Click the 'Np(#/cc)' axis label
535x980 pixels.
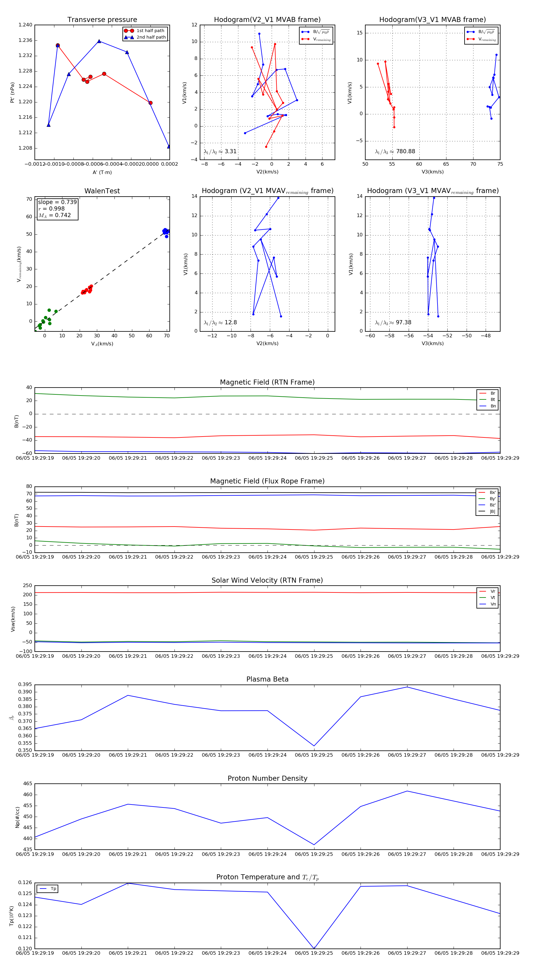(18, 817)
